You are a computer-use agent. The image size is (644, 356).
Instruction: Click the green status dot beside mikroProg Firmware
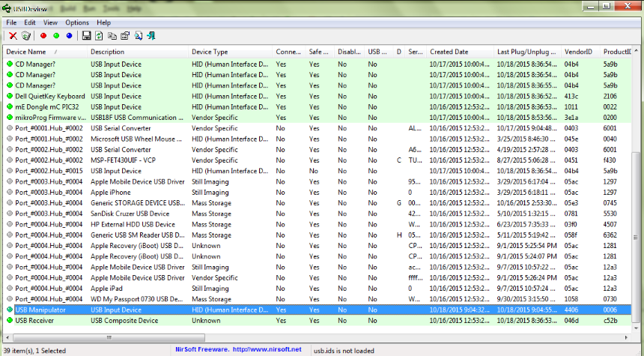[x=10, y=118]
